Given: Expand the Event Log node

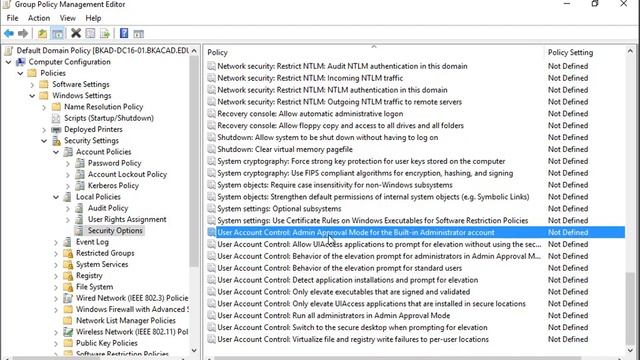Looking at the screenshot, I should pyautogui.click(x=56, y=242).
